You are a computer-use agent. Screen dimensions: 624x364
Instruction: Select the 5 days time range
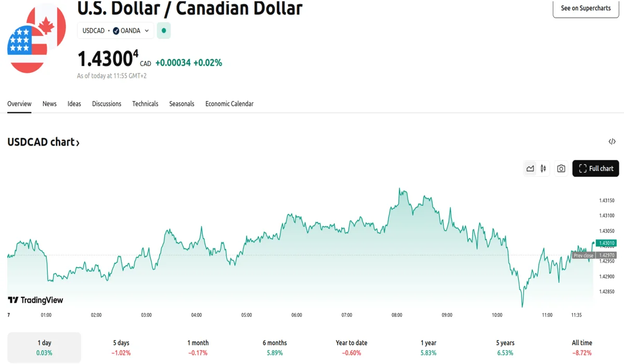coord(121,347)
